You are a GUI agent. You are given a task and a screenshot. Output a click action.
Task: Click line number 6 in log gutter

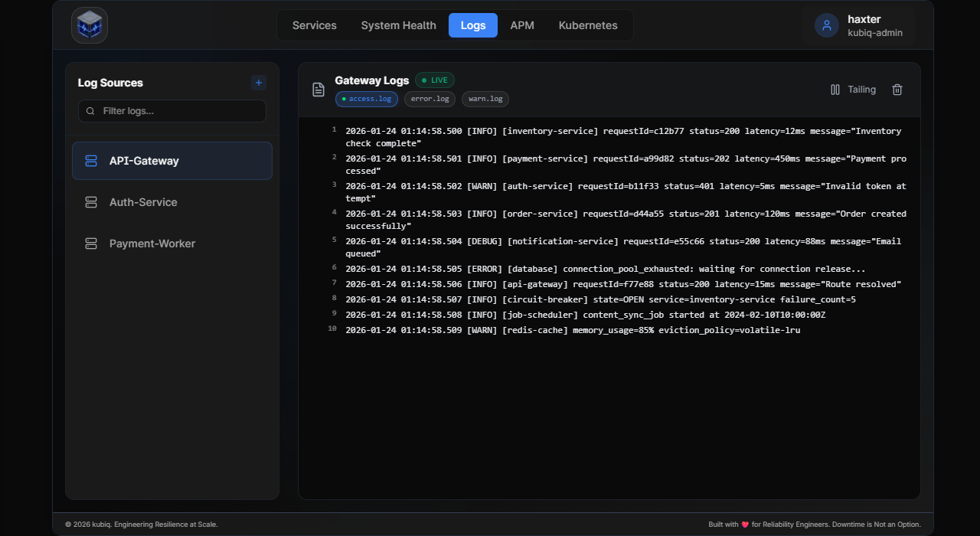point(334,267)
